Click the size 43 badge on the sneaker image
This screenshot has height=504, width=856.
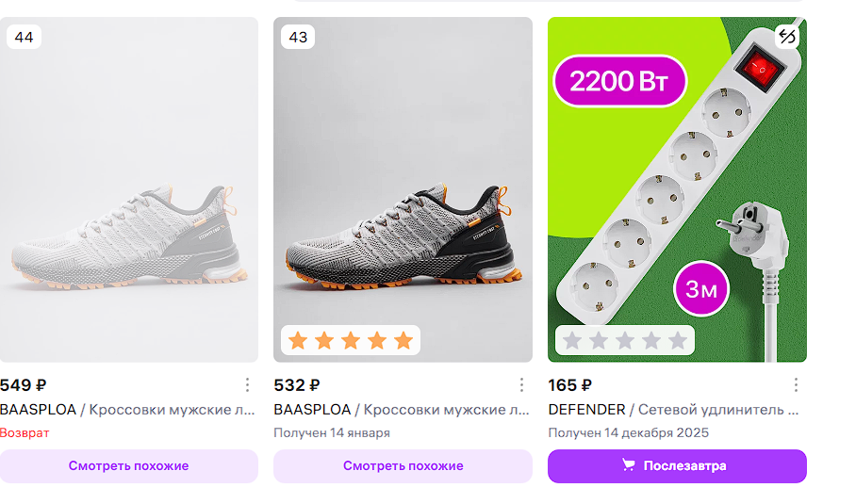(298, 37)
